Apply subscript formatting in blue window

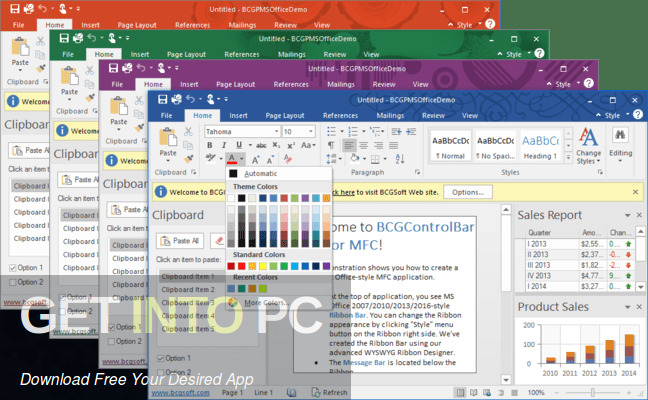(276, 145)
